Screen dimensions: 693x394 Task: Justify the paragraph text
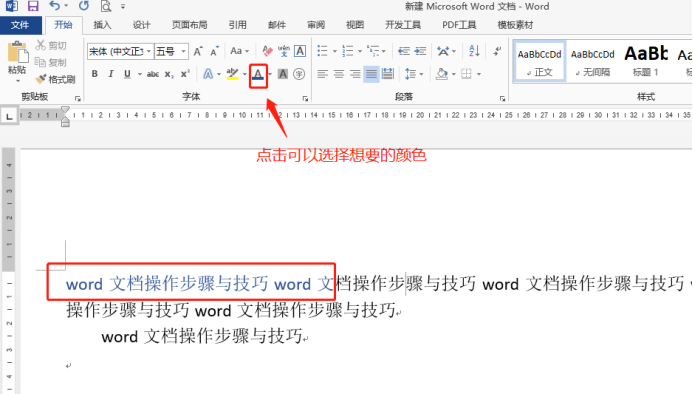(x=371, y=74)
